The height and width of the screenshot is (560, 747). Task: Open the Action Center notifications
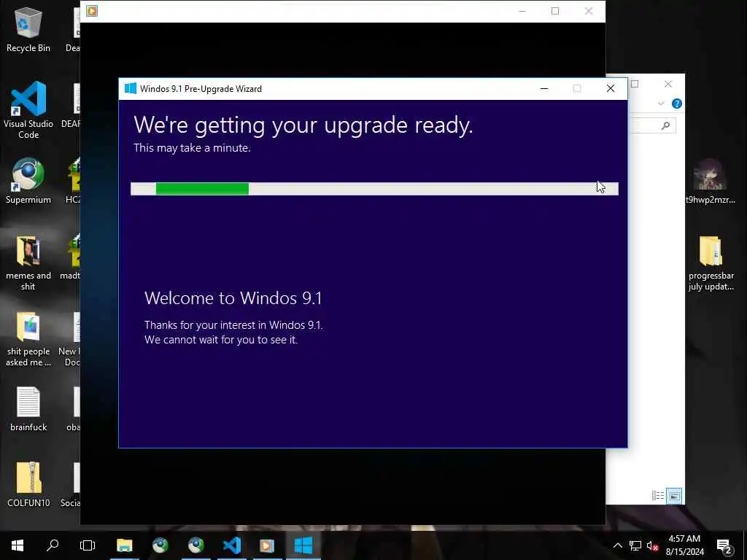point(724,545)
